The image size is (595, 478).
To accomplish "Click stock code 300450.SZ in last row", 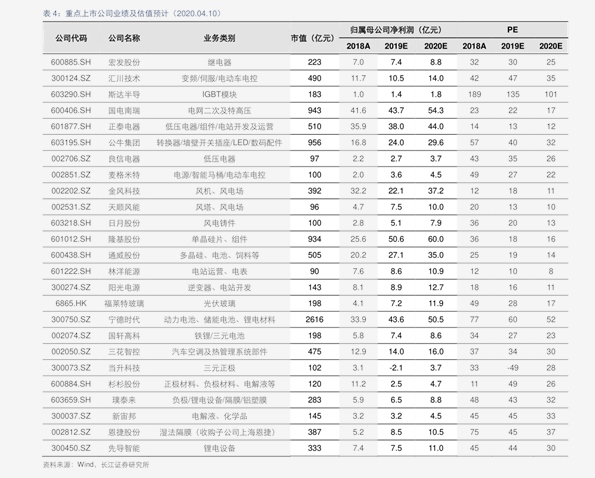I will click(71, 448).
